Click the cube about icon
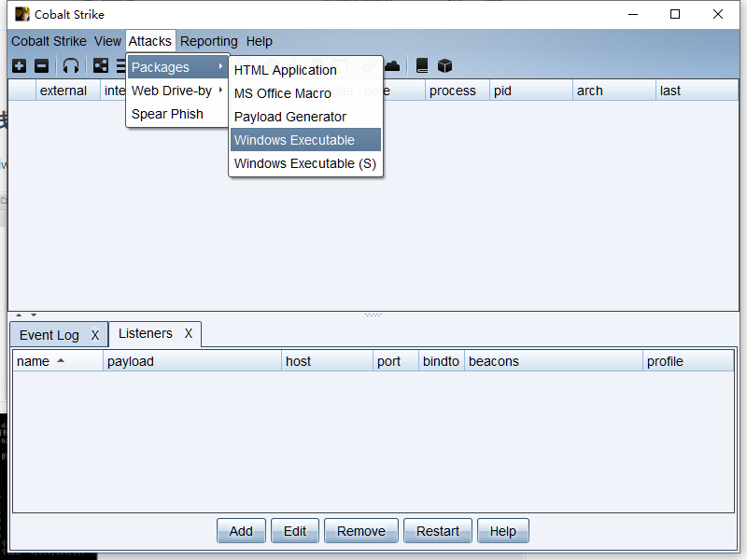The width and height of the screenshot is (747, 560). 444,65
